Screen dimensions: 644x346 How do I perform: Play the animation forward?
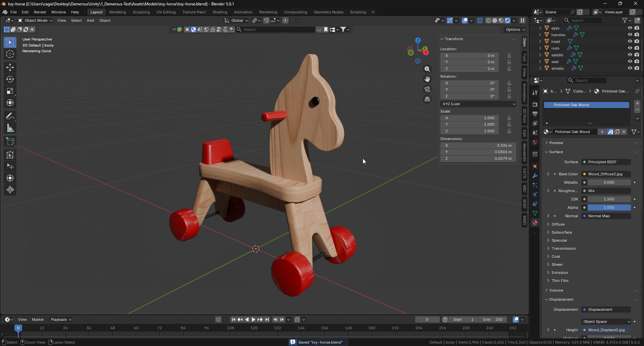[x=254, y=320]
